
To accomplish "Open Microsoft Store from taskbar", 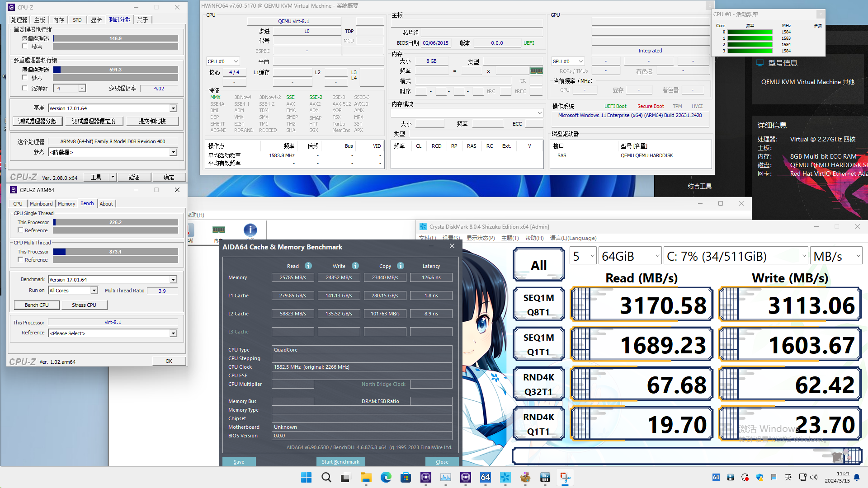I will tap(406, 477).
